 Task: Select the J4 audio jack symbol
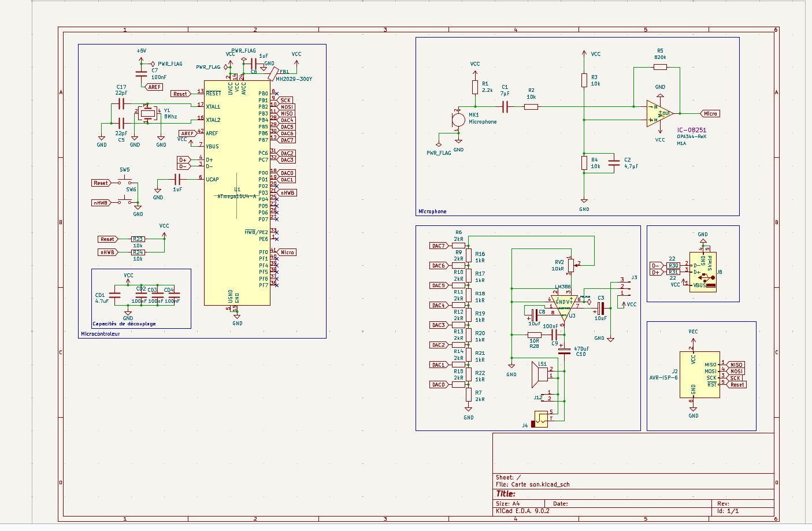pos(541,418)
